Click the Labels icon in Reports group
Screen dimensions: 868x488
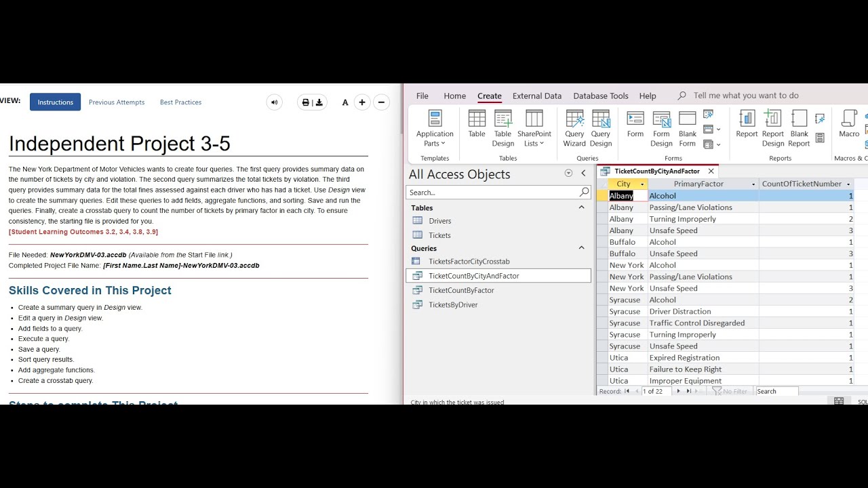[x=820, y=138]
